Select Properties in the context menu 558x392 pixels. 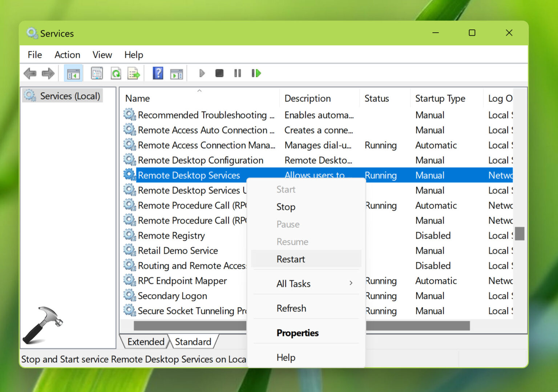click(x=298, y=333)
